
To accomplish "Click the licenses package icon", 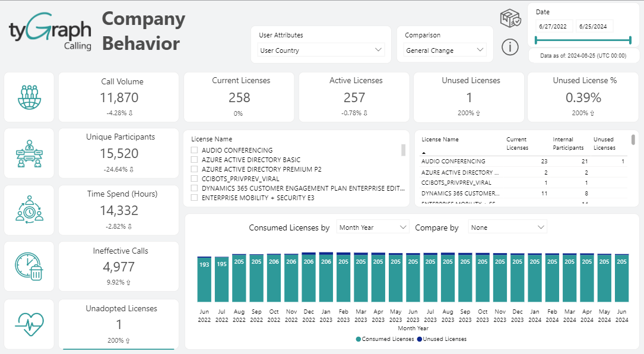I will click(x=510, y=18).
